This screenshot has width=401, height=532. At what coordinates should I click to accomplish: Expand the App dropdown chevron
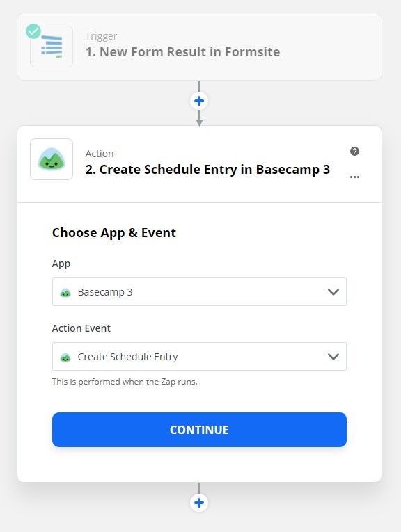click(x=333, y=292)
